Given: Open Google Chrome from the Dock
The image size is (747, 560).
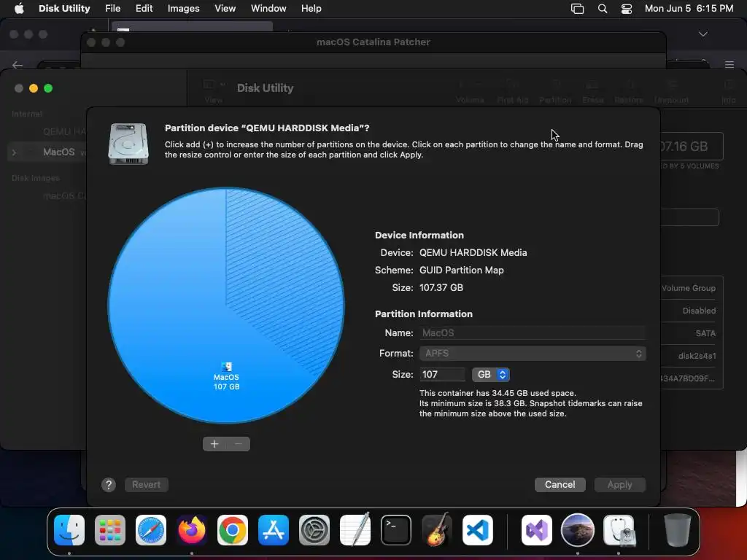Looking at the screenshot, I should tap(233, 530).
